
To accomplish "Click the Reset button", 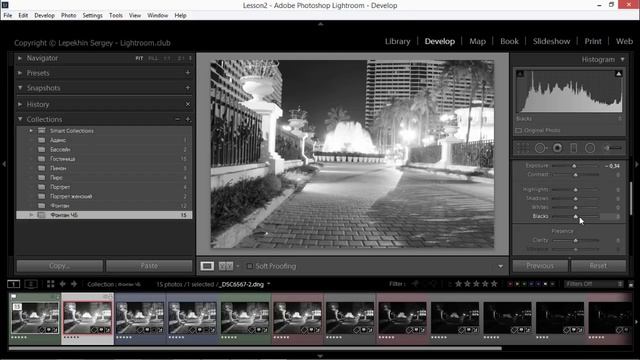I will coord(598,266).
